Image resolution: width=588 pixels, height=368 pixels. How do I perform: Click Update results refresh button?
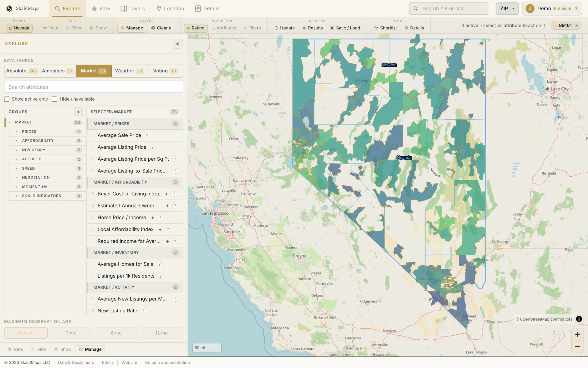284,28
